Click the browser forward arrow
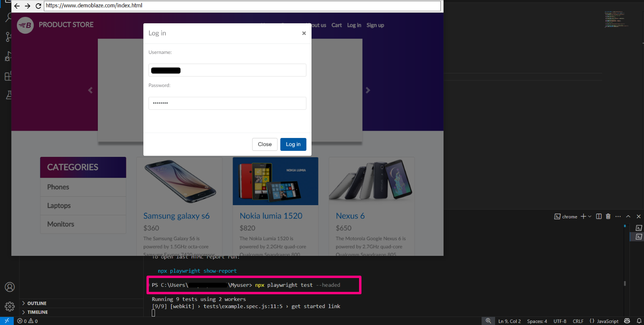This screenshot has height=325, width=644. [27, 6]
